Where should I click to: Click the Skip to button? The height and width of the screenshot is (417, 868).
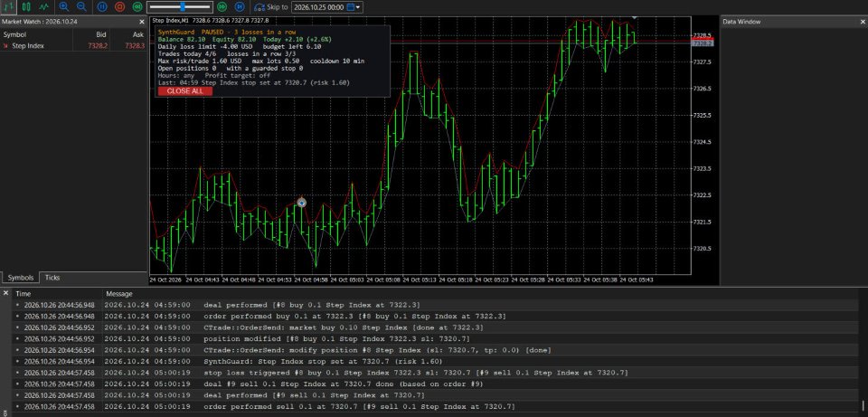point(270,7)
